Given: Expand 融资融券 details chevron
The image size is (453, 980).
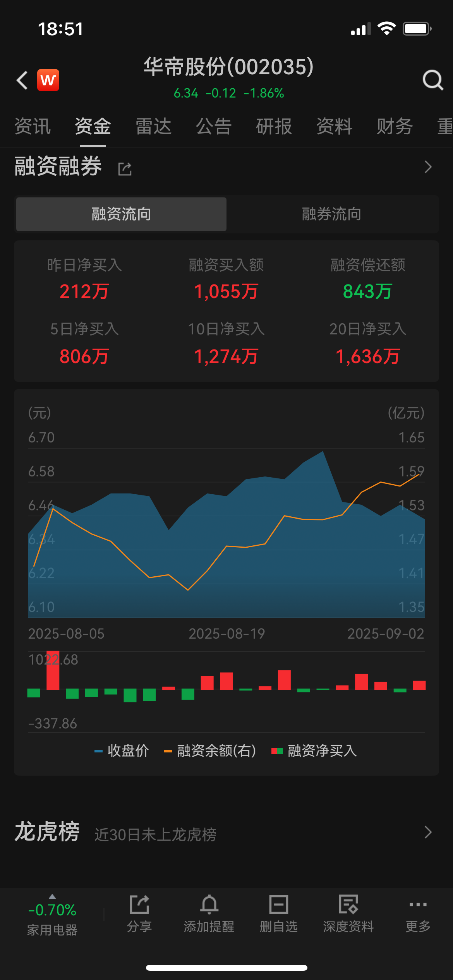Looking at the screenshot, I should tap(428, 167).
